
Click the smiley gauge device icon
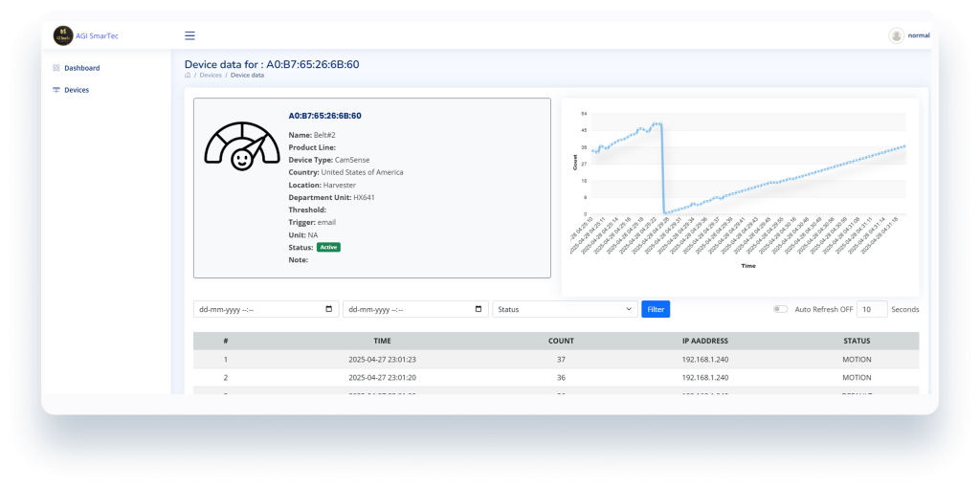242,146
